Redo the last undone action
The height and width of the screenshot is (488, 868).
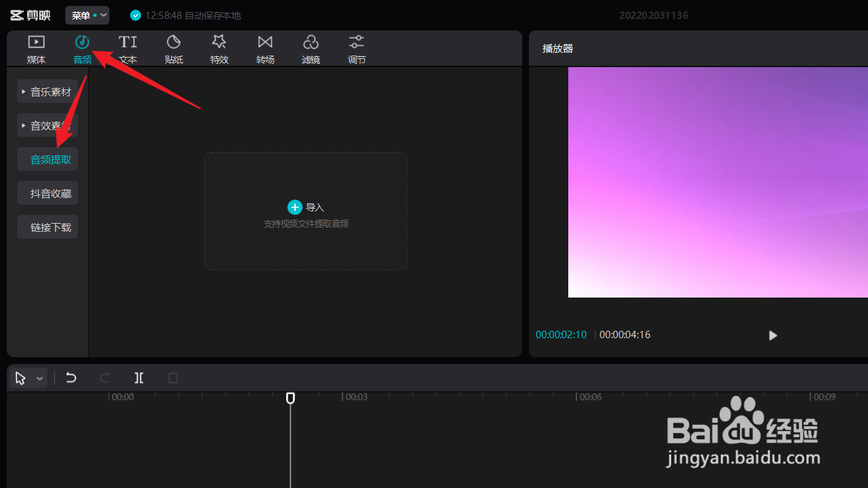coord(105,378)
